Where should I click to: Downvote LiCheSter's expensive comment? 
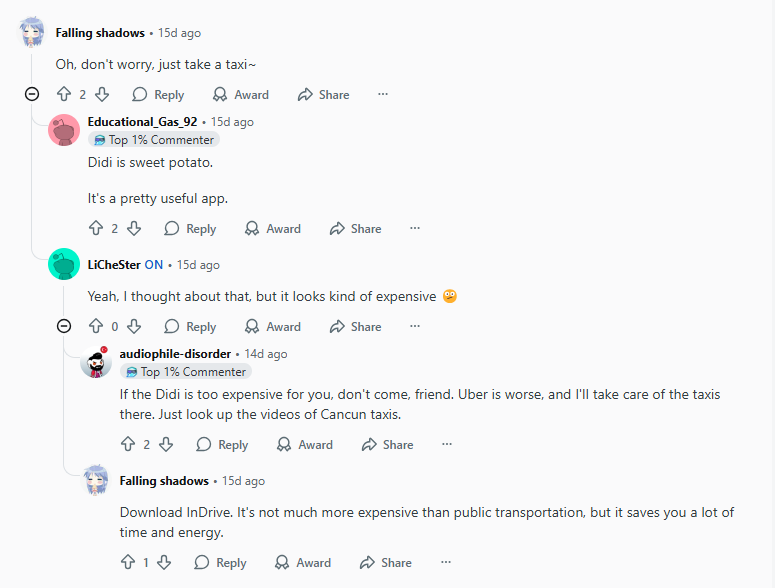tap(133, 327)
